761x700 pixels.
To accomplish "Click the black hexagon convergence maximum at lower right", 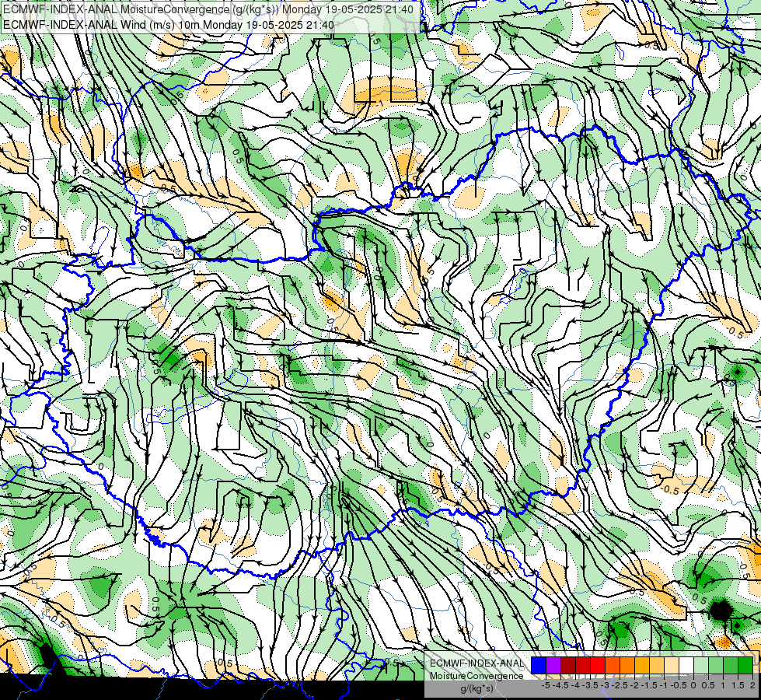I will 721,610.
